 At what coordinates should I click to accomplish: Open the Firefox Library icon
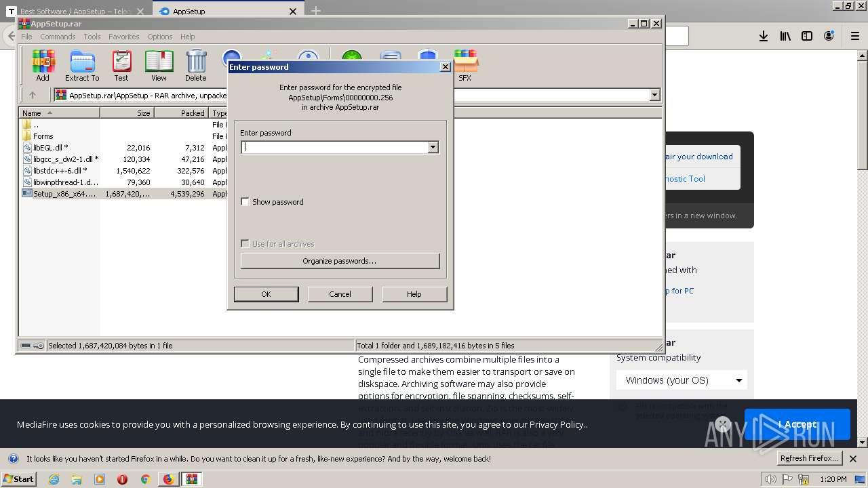[x=785, y=36]
